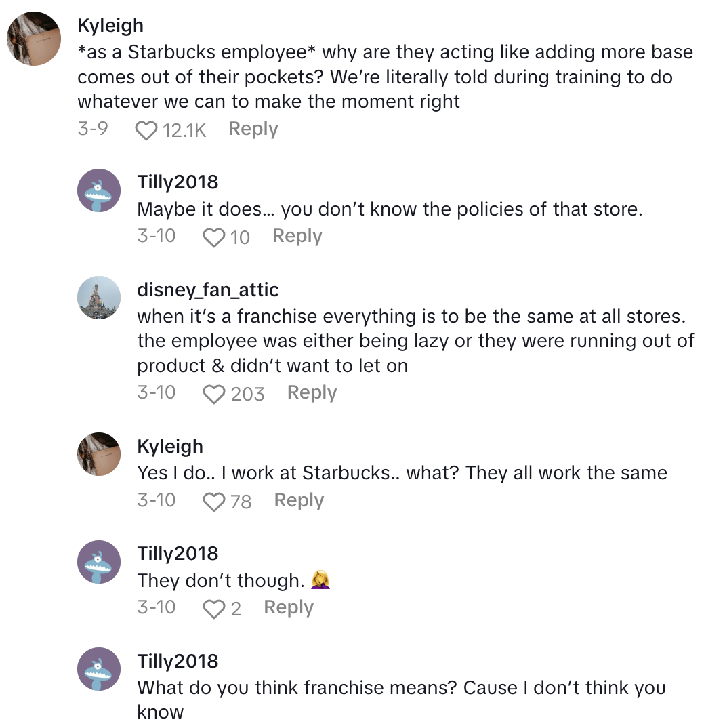This screenshot has height=728, width=725.
Task: Like Kyleigh's comment with 12.1K likes
Action: (146, 130)
